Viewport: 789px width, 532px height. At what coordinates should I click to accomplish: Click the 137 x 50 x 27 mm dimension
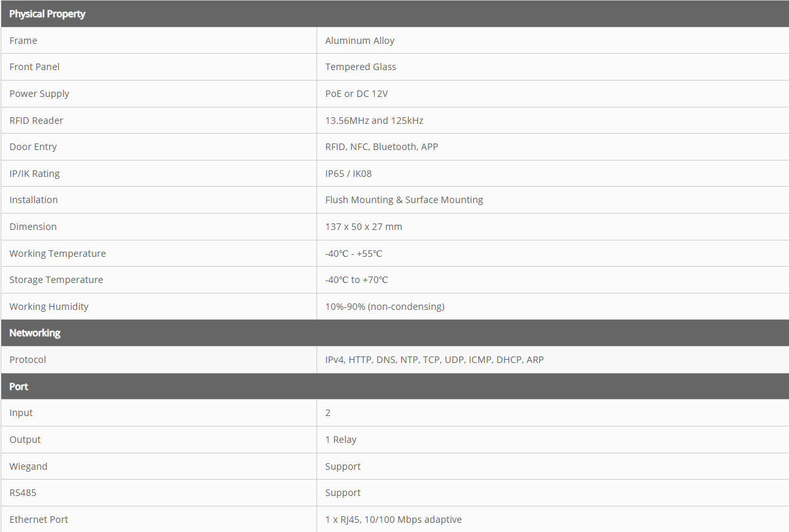(x=364, y=227)
